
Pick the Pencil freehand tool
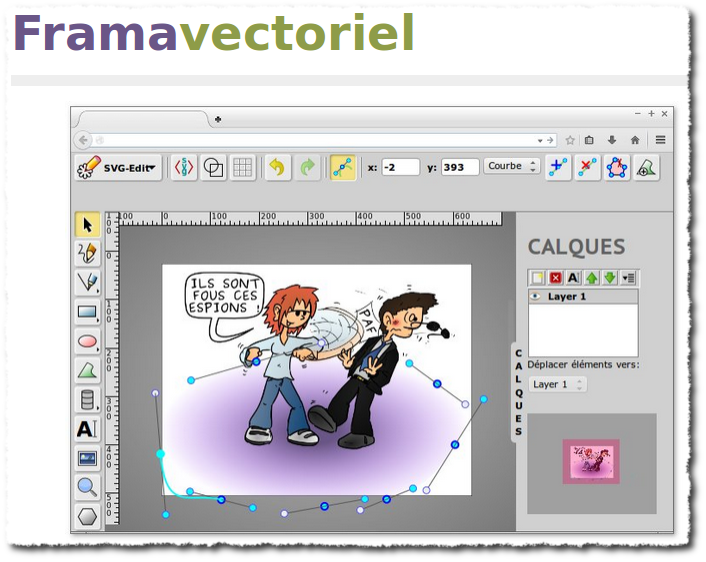pos(88,254)
